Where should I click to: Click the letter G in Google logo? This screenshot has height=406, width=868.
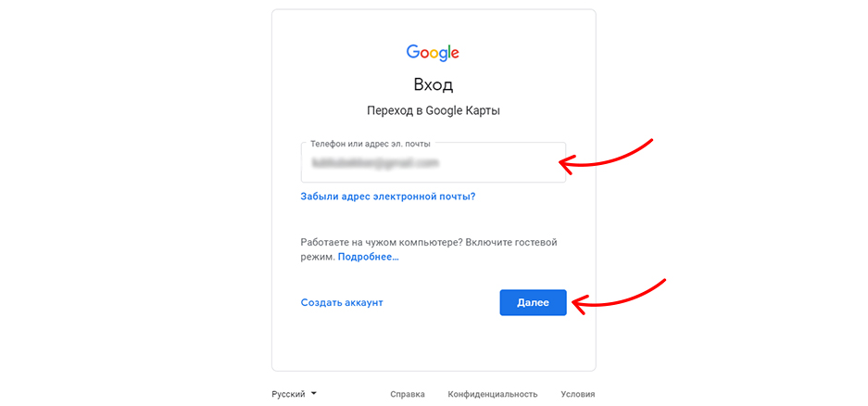(x=413, y=52)
